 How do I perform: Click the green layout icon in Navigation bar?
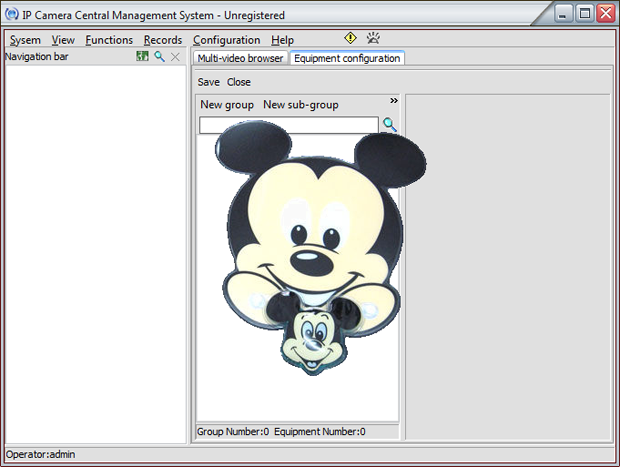click(142, 57)
